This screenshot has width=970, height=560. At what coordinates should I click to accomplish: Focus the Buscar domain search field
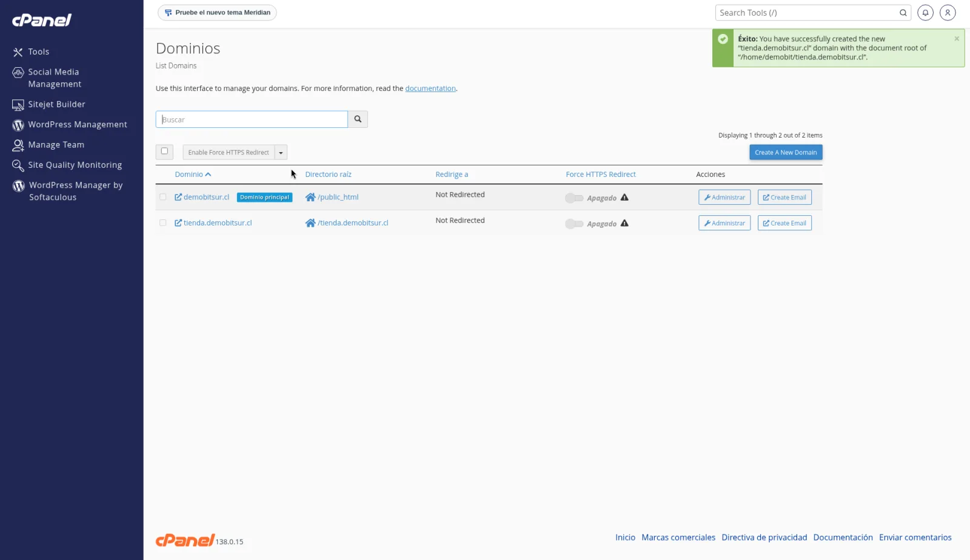[x=252, y=119]
